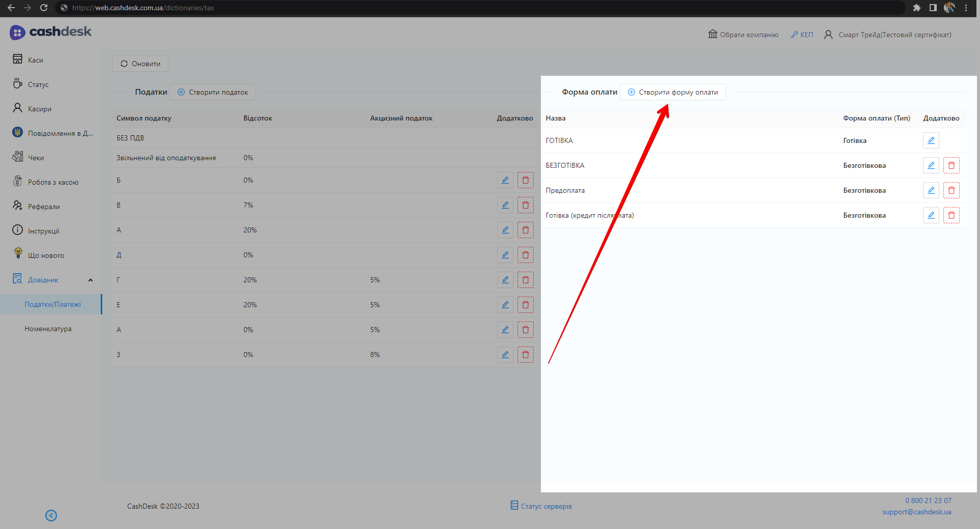The height and width of the screenshot is (529, 980).
Task: Delete the Предоплата payment form
Action: (x=951, y=190)
